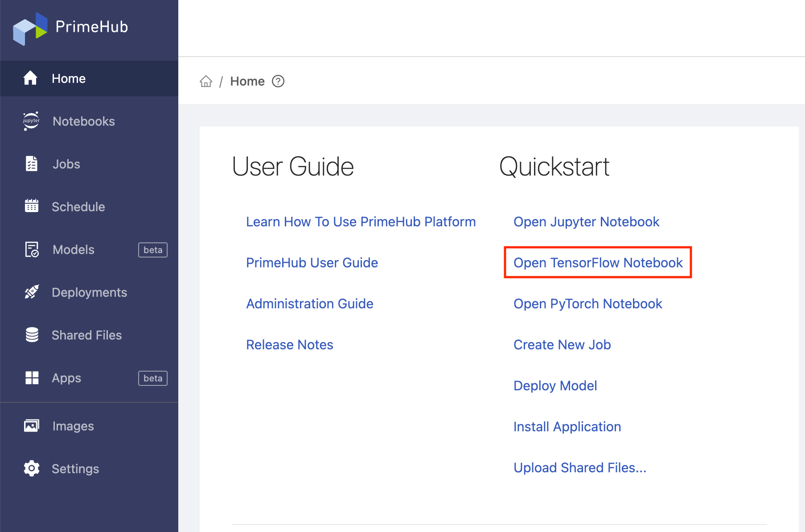Image resolution: width=805 pixels, height=532 pixels.
Task: Click the Apps grid icon
Action: tap(32, 377)
